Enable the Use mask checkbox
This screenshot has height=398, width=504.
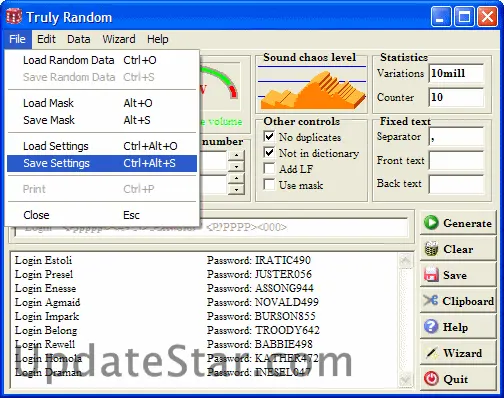coord(269,184)
